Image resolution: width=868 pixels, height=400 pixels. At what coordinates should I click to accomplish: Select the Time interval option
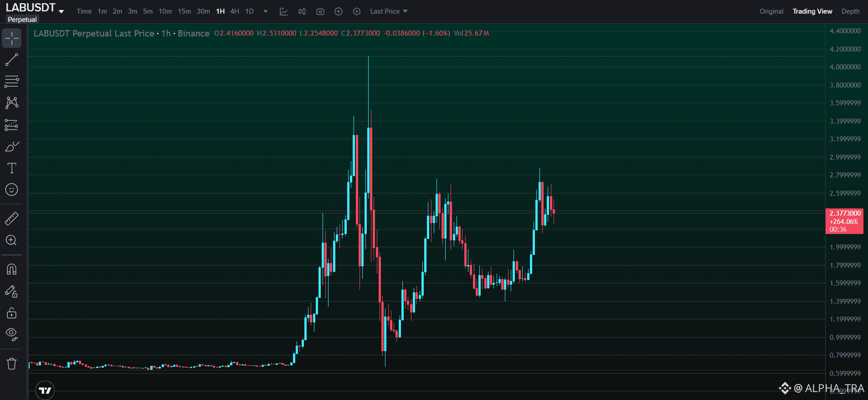point(84,11)
